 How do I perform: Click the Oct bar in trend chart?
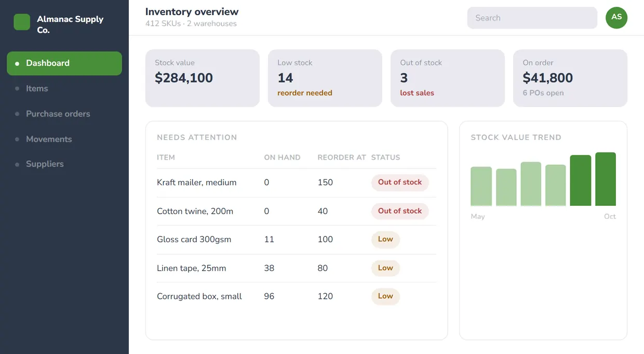click(606, 179)
